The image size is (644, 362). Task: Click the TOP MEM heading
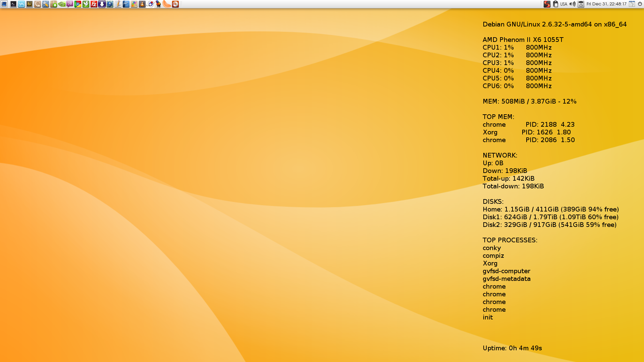click(x=498, y=117)
